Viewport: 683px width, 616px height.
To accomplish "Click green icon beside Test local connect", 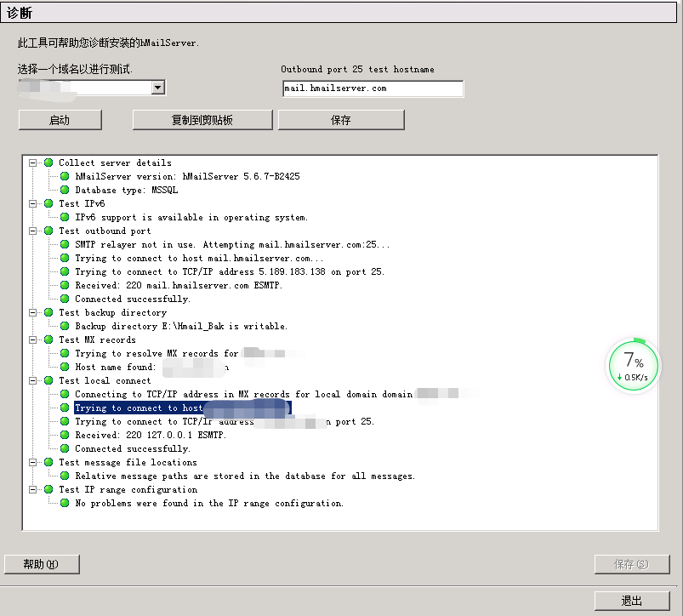I will point(48,380).
